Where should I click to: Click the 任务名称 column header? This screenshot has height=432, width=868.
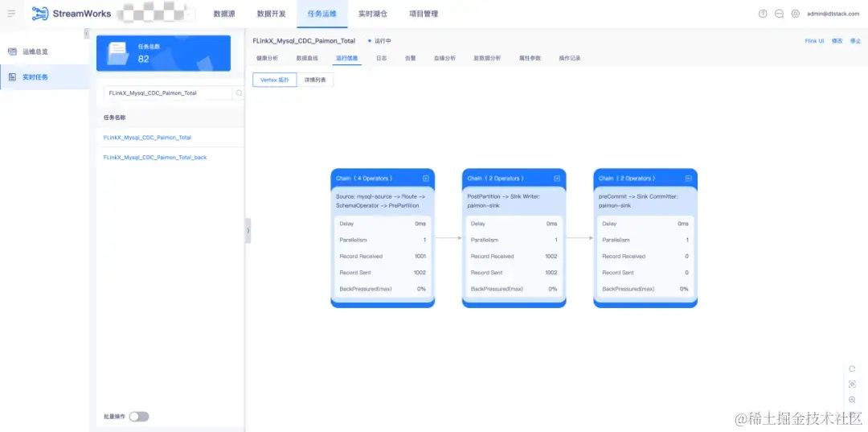[115, 117]
